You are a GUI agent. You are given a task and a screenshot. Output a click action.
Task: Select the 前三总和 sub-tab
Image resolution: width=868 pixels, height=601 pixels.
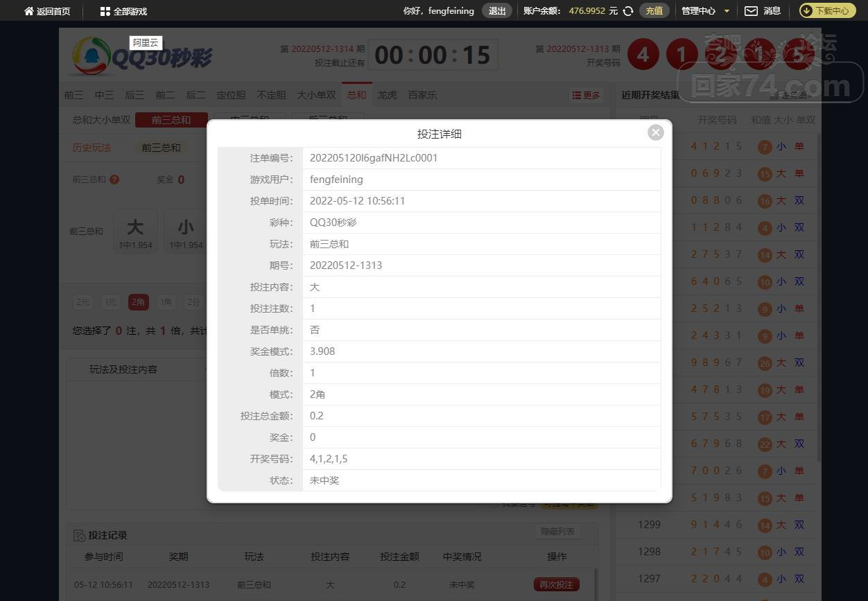click(171, 120)
